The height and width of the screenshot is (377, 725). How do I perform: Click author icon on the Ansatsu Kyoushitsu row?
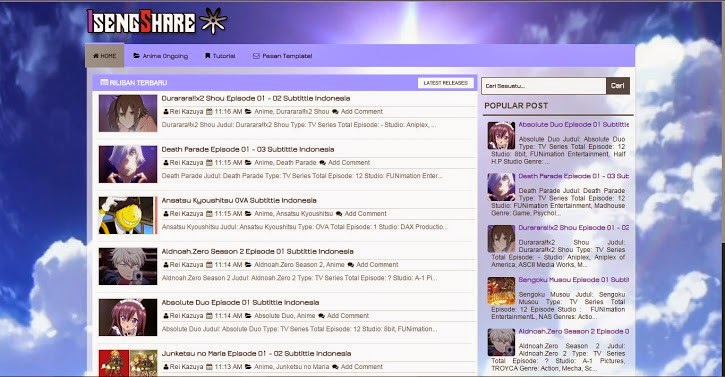pos(166,214)
